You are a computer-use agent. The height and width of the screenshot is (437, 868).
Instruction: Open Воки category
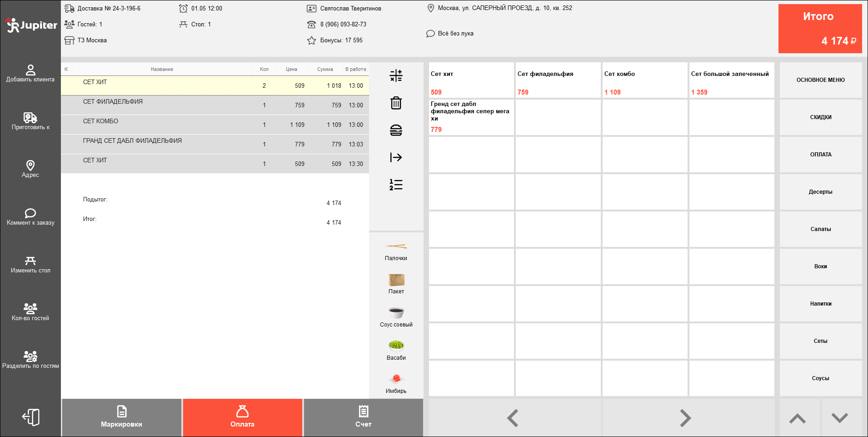821,266
